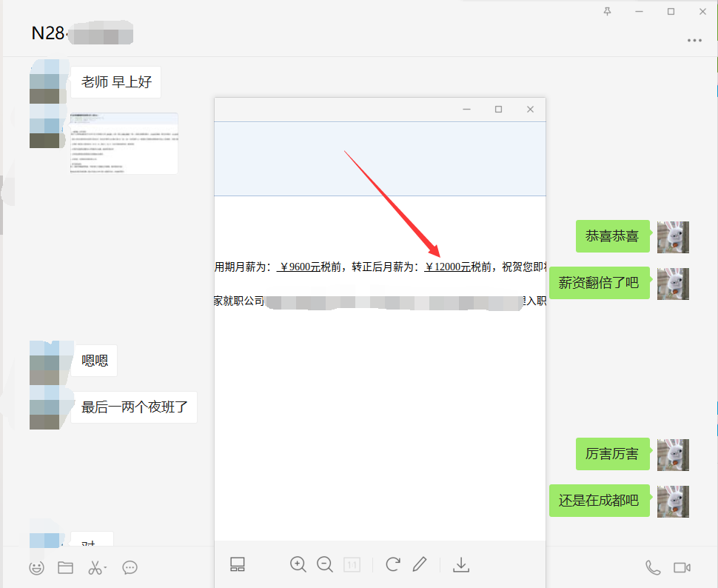The width and height of the screenshot is (718, 588).
Task: Close the image viewer window
Action: [530, 110]
